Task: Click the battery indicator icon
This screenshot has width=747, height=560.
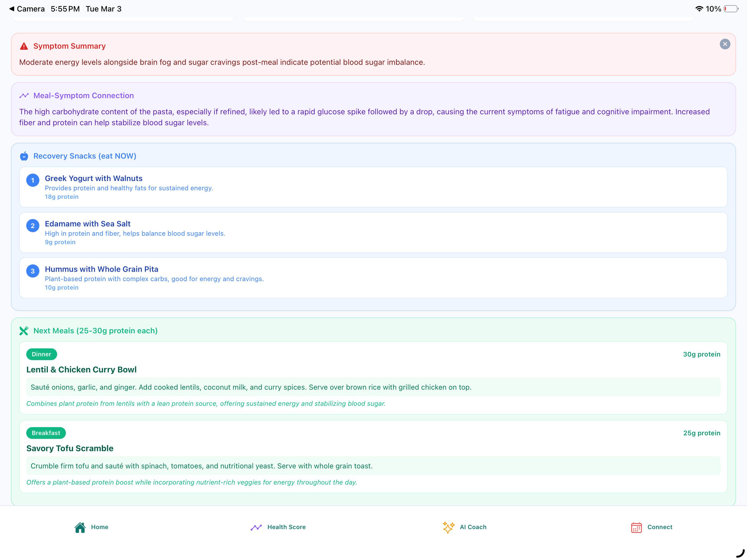Action: (731, 9)
